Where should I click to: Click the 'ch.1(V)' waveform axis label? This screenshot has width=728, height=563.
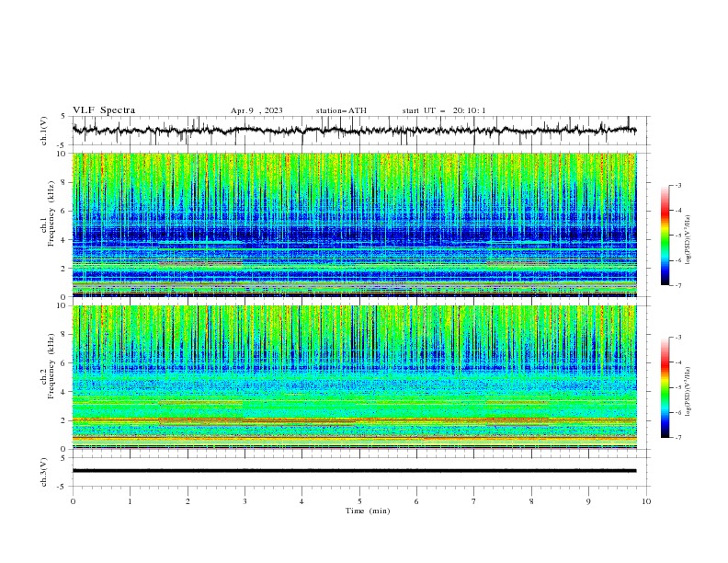point(44,131)
